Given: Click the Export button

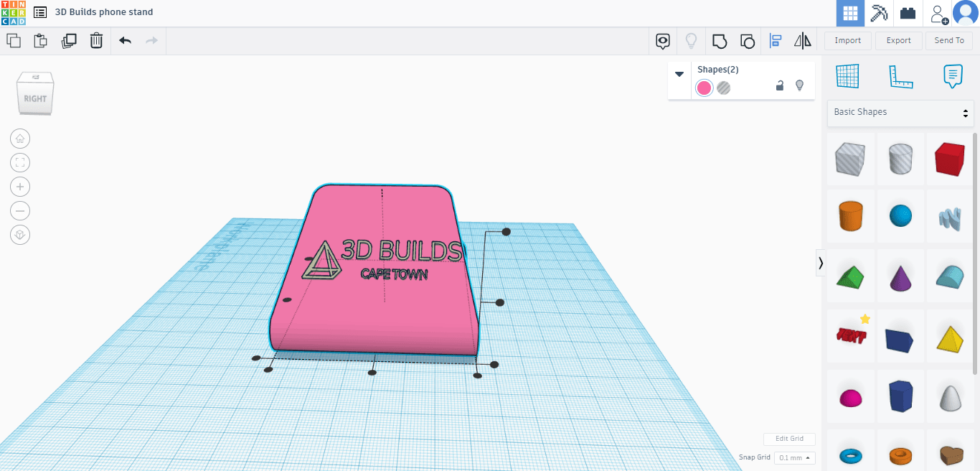Looking at the screenshot, I should [x=898, y=41].
